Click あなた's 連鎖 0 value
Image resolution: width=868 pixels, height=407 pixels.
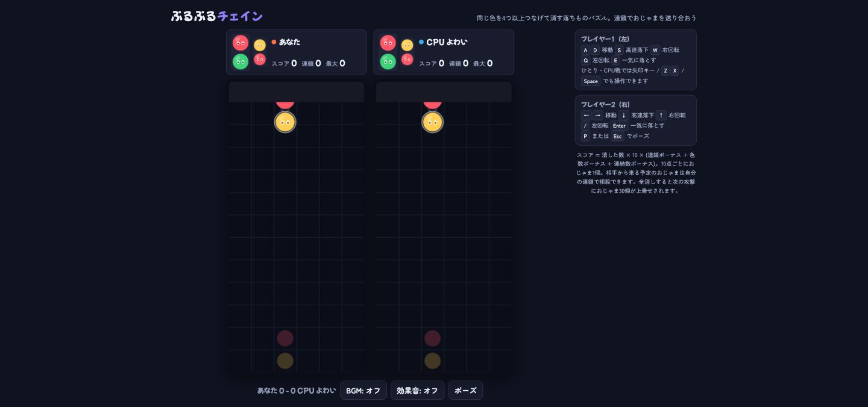(x=318, y=63)
